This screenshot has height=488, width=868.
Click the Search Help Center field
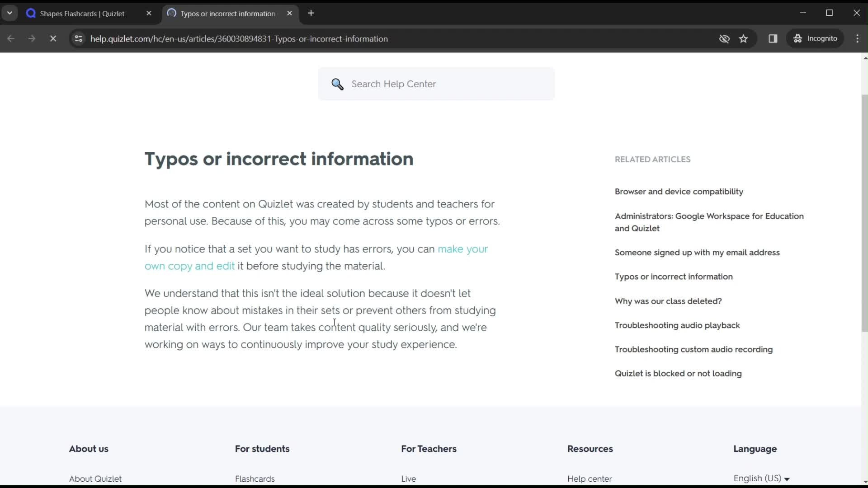437,84
